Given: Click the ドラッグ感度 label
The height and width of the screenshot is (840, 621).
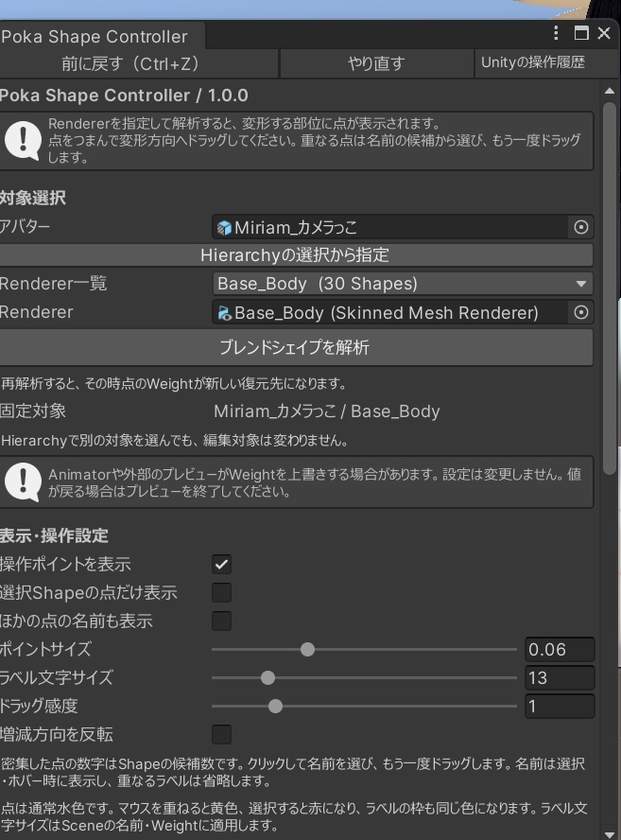Looking at the screenshot, I should point(39,706).
